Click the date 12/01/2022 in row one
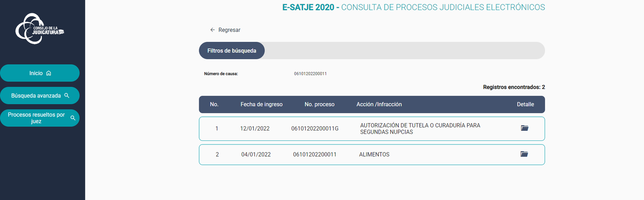 [255, 129]
